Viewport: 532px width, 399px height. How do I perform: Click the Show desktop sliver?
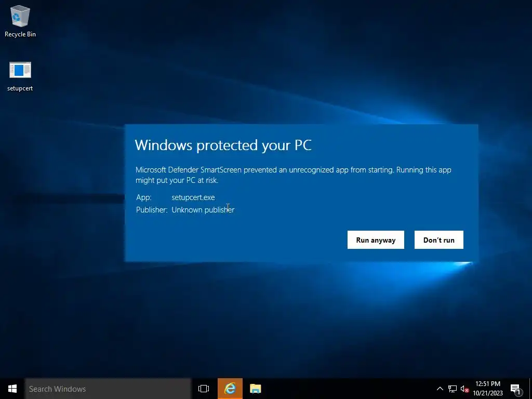[530, 389]
